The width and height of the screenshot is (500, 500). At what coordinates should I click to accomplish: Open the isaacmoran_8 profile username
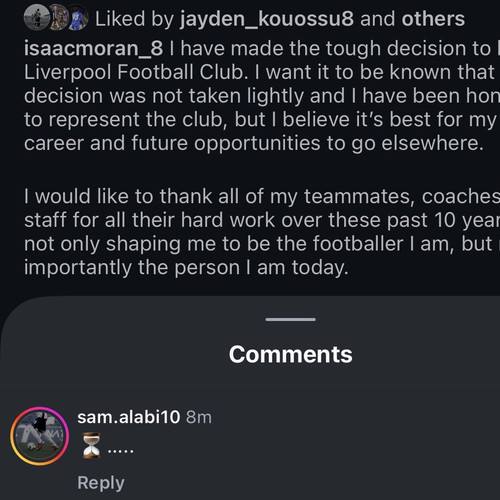point(93,49)
